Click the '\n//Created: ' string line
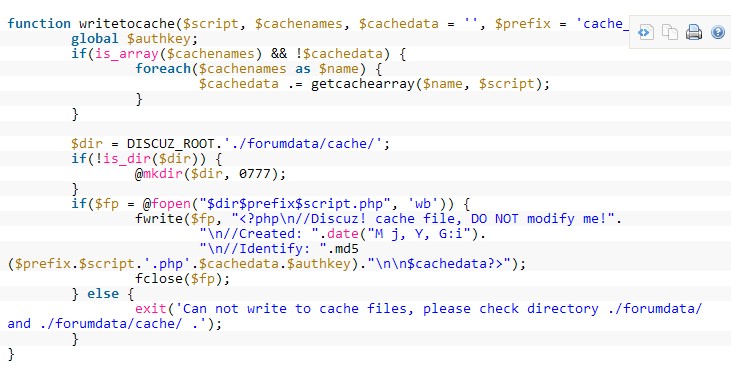731x373 pixels. [343, 234]
